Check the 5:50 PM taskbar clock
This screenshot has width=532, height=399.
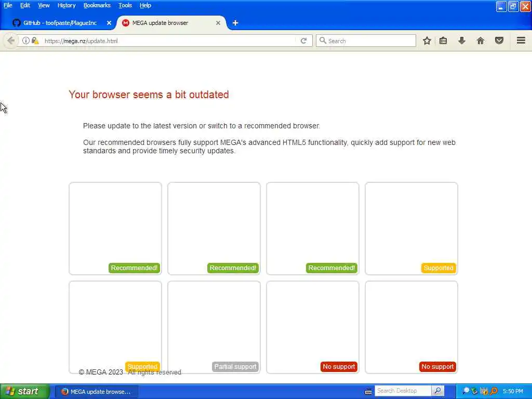(513, 391)
